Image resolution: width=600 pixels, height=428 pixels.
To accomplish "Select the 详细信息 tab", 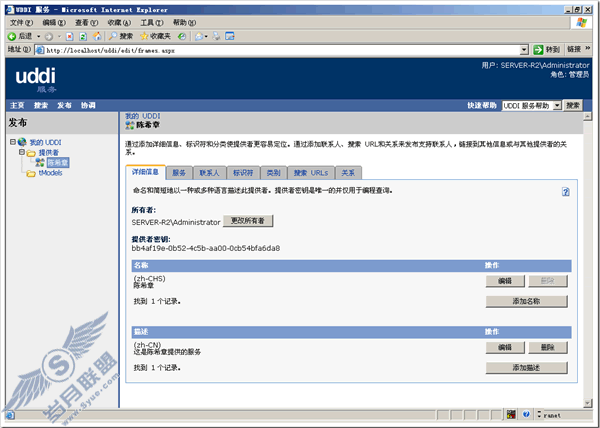I will (x=145, y=172).
